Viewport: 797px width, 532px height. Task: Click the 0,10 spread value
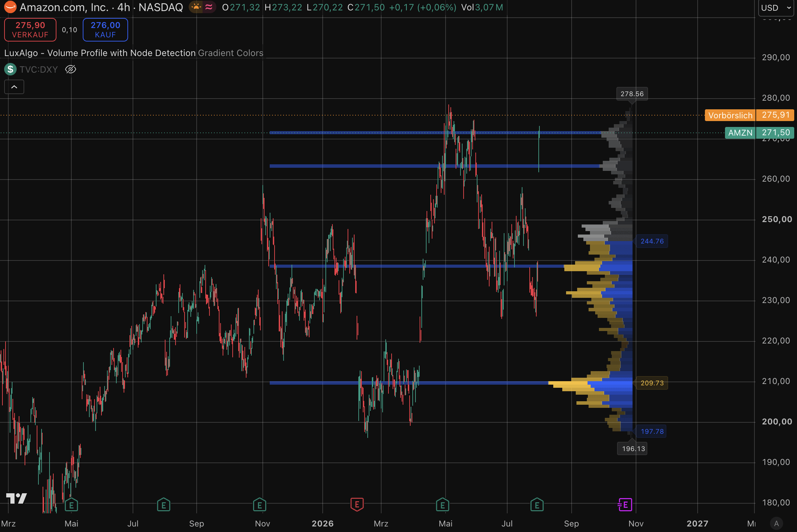pyautogui.click(x=69, y=30)
